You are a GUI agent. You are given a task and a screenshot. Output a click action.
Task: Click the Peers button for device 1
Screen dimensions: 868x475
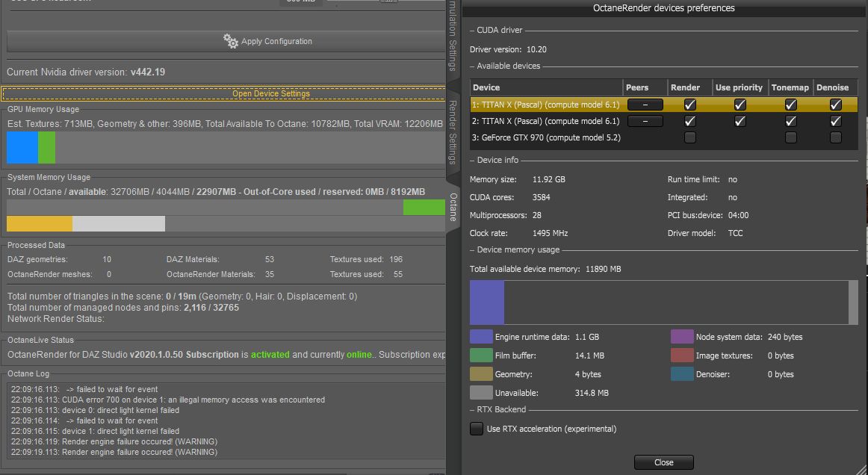645,105
